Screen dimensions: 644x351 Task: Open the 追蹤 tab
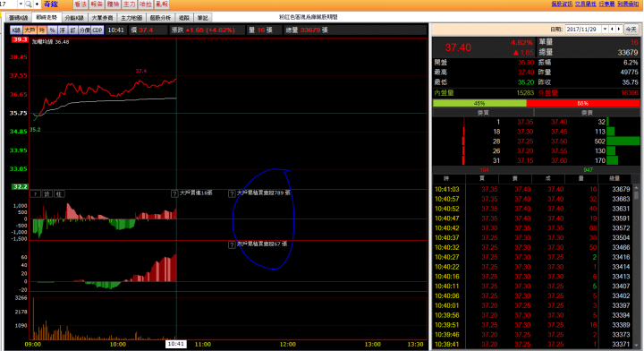[184, 18]
